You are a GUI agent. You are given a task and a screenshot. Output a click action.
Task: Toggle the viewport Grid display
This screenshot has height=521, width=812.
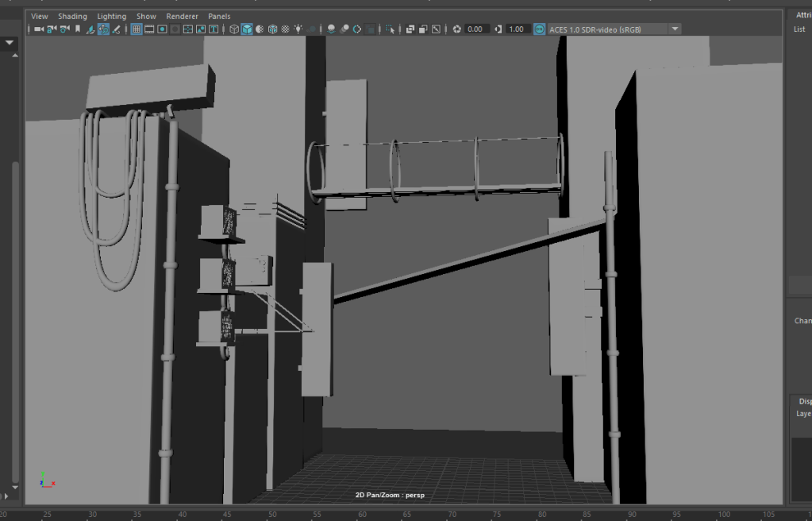coord(136,29)
